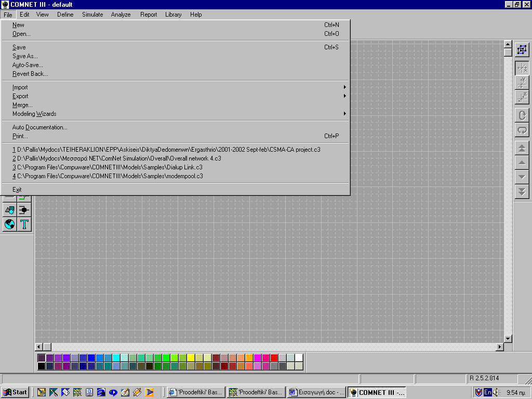Pick the white color swatch
532x399 pixels.
[x=299, y=357]
